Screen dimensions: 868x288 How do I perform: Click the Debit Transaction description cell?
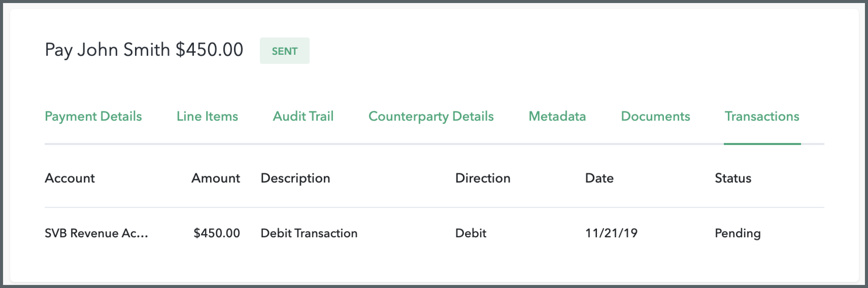(309, 233)
